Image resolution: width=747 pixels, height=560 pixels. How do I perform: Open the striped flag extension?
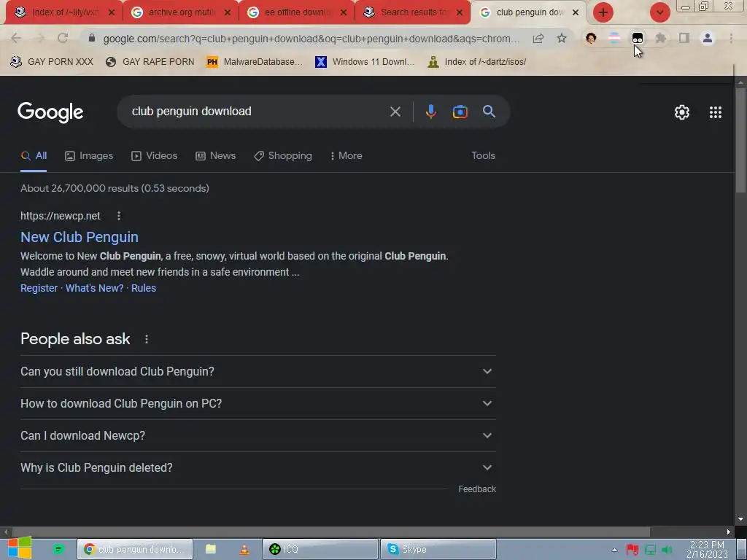tap(614, 38)
